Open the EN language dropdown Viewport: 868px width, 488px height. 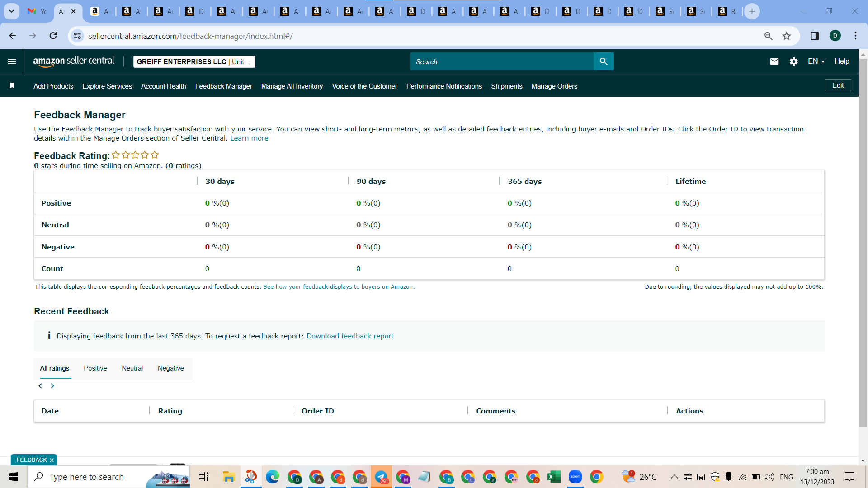[x=816, y=61]
